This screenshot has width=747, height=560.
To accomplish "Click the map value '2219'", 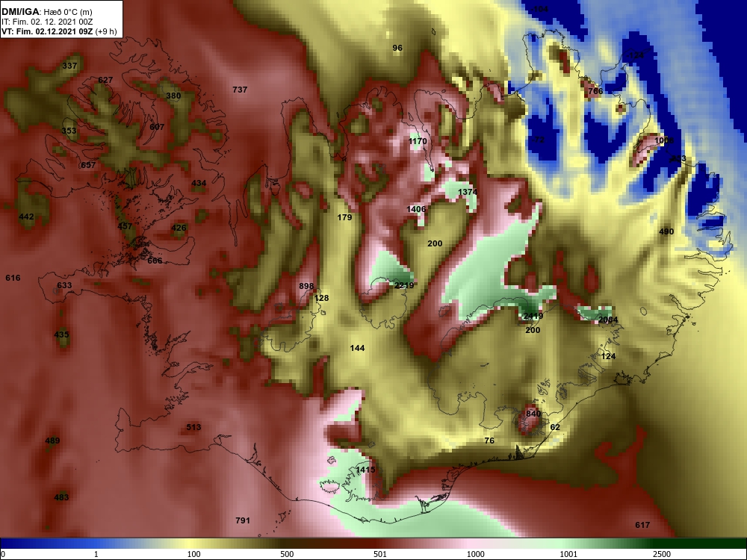I will (x=404, y=285).
